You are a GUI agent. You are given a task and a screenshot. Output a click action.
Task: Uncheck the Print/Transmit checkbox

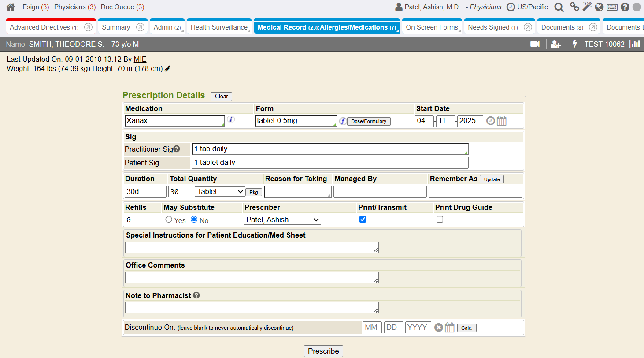pos(363,220)
